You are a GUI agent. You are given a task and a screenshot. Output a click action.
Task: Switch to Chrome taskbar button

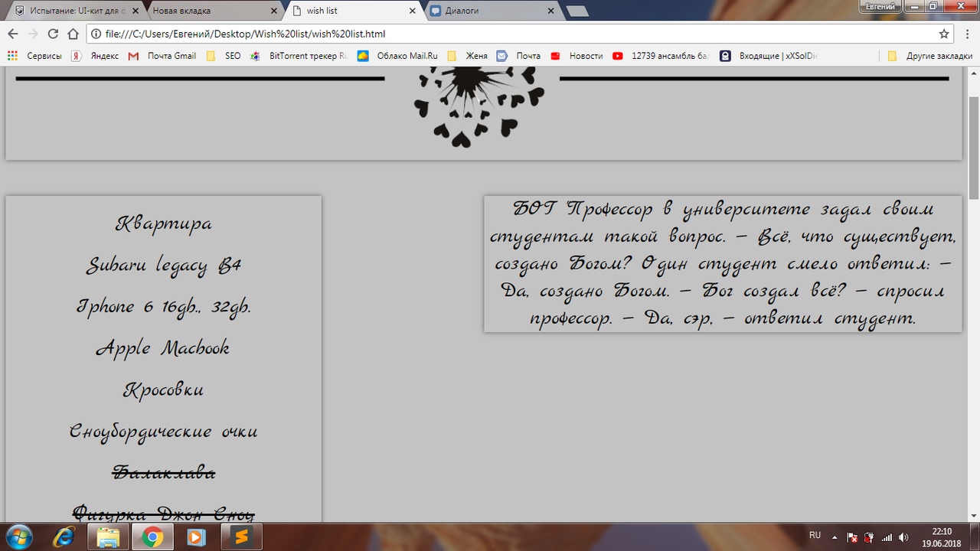coord(152,537)
